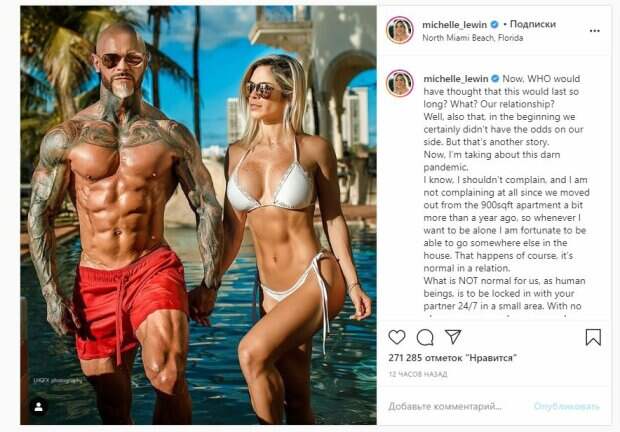Click the main post photo
The width and height of the screenshot is (620, 432).
pos(198,215)
